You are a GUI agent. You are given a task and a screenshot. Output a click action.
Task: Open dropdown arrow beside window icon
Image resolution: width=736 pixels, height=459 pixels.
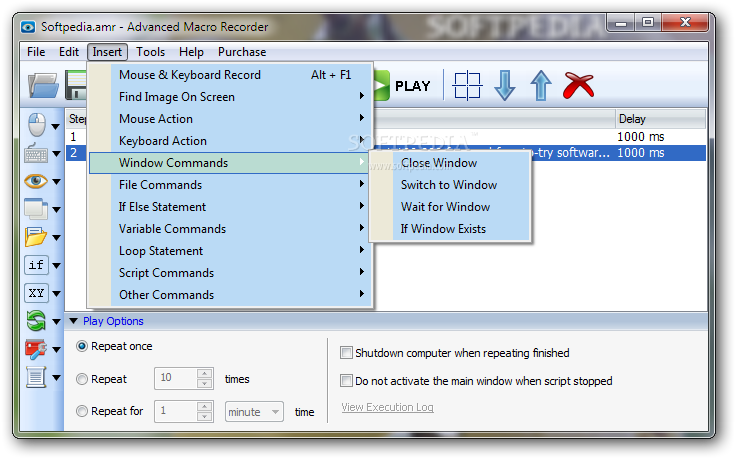[56, 210]
